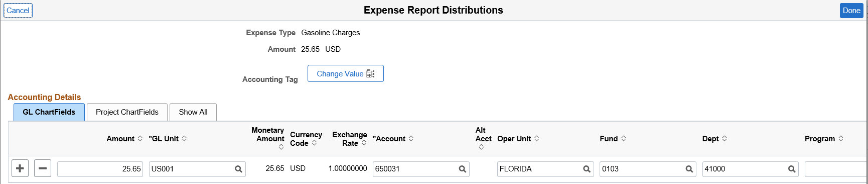Click the Accounting Details heading

44,97
